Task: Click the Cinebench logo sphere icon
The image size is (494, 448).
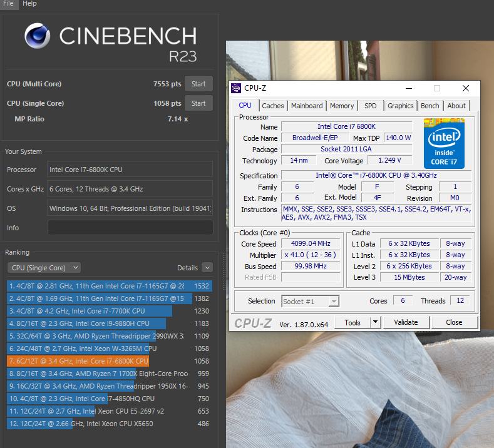Action: [x=37, y=36]
